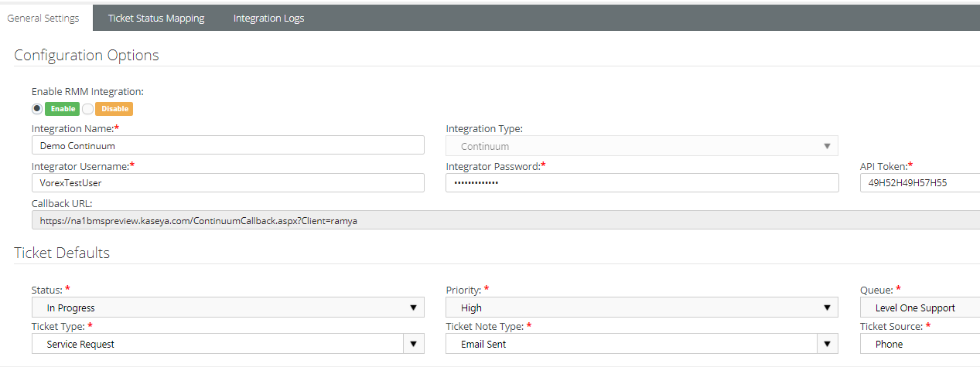Open the Integration Logs tab
This screenshot has width=980, height=367.
tap(268, 18)
